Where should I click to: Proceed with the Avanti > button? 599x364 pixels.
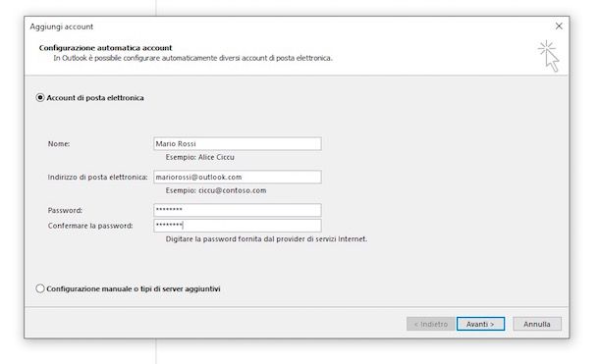pos(480,324)
